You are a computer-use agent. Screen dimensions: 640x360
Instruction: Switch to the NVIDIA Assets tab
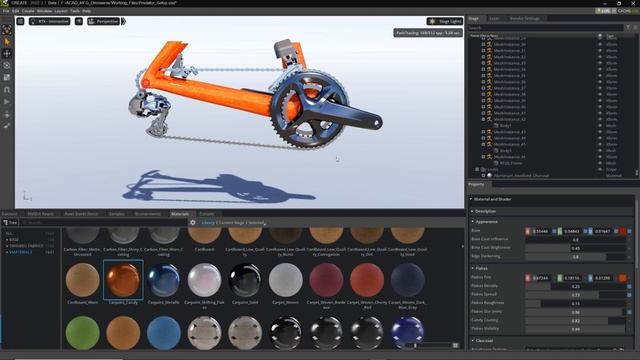click(41, 214)
